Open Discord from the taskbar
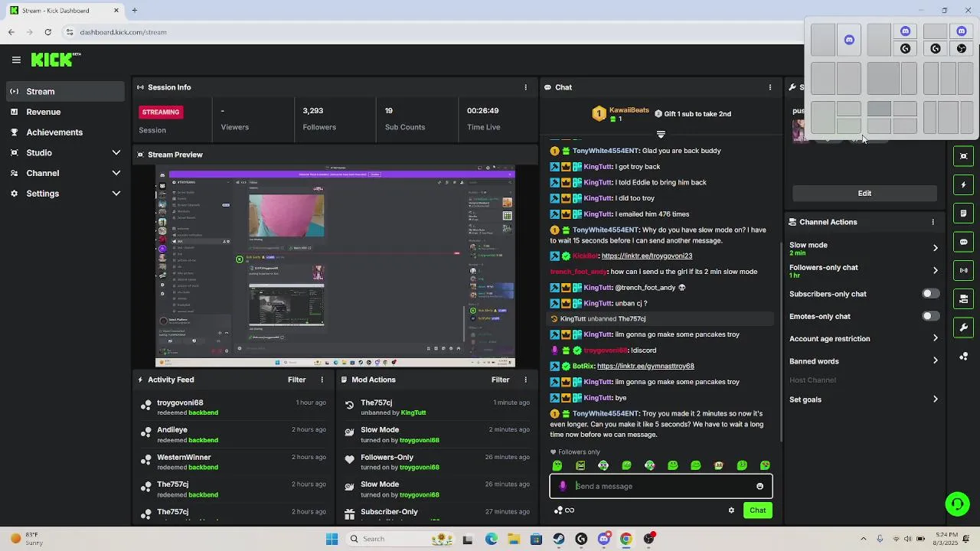980x551 pixels. 603,539
